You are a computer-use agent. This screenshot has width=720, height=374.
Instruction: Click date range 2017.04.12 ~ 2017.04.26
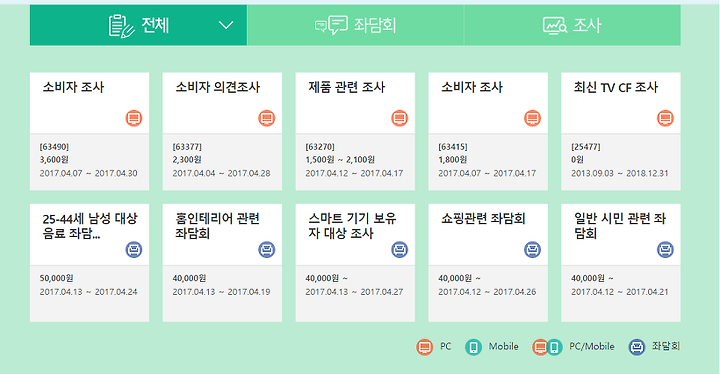[x=487, y=292]
